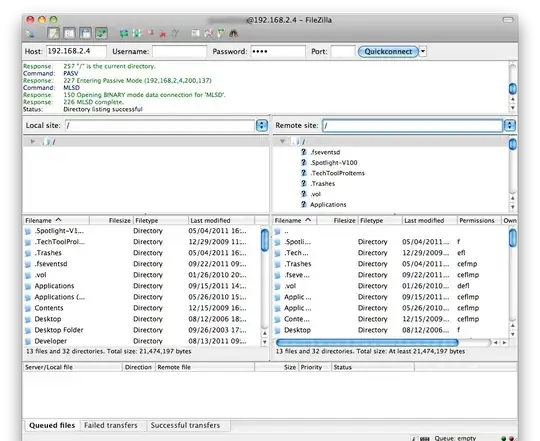This screenshot has height=441, width=540.
Task: Toggle local directory tree toolbar icon
Action: coord(69,33)
